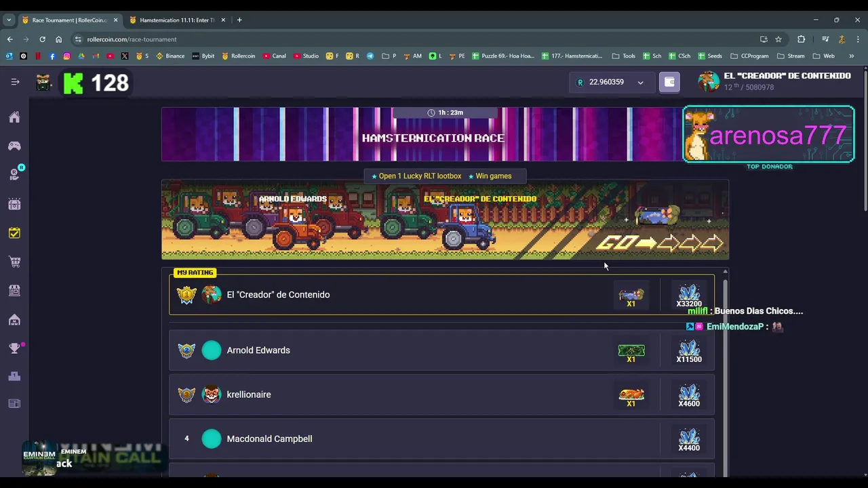The image size is (868, 488).
Task: Show more bookmarks with the chevron
Action: tap(852, 56)
